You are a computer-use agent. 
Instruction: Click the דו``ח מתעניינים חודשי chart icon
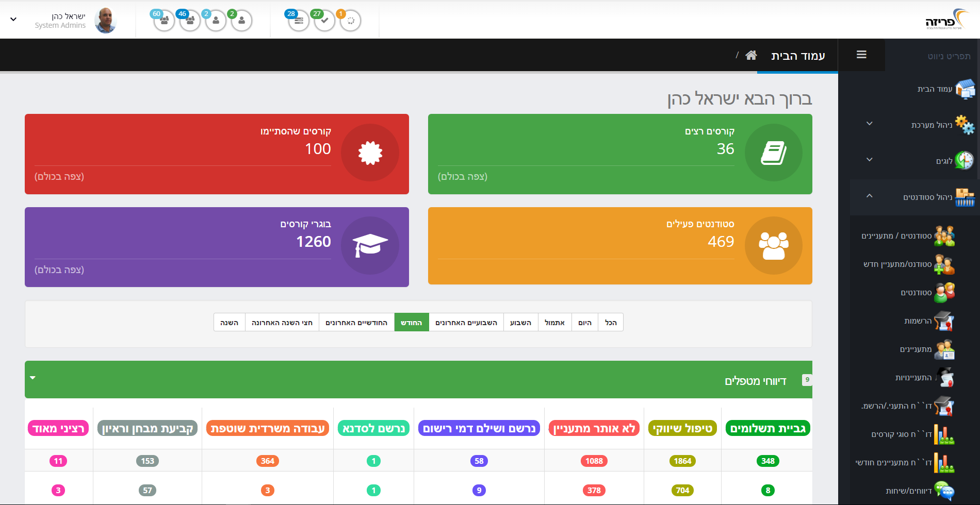click(x=944, y=463)
